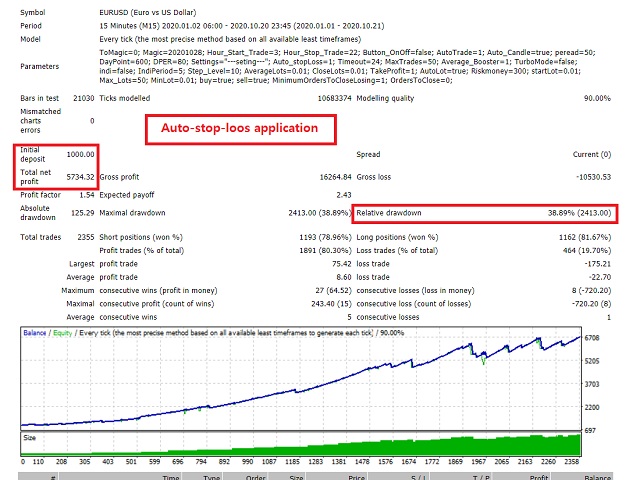The width and height of the screenshot is (640, 480).
Task: Click the Total net profit value 5734.32
Action: coord(79,176)
